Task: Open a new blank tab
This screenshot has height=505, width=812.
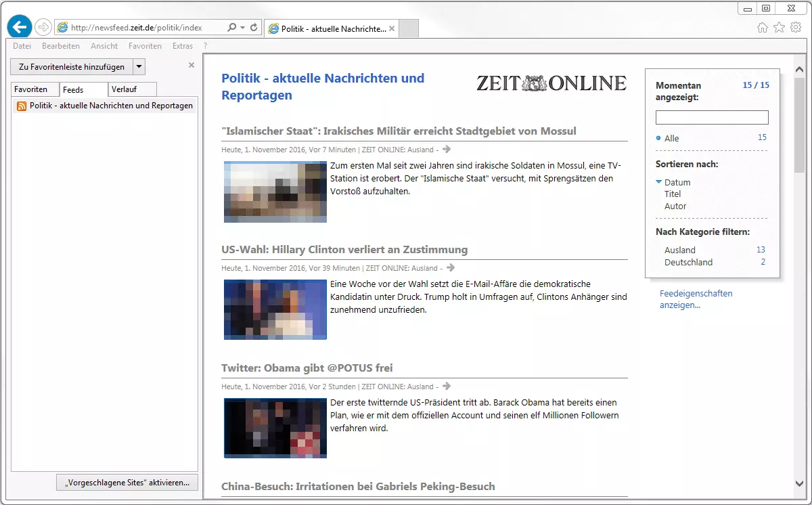Action: click(409, 28)
